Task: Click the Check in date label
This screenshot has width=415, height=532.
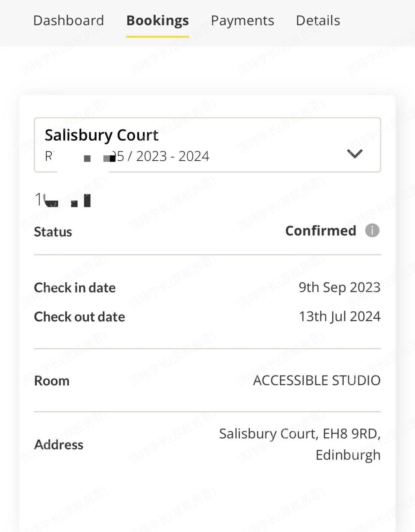Action: tap(75, 287)
